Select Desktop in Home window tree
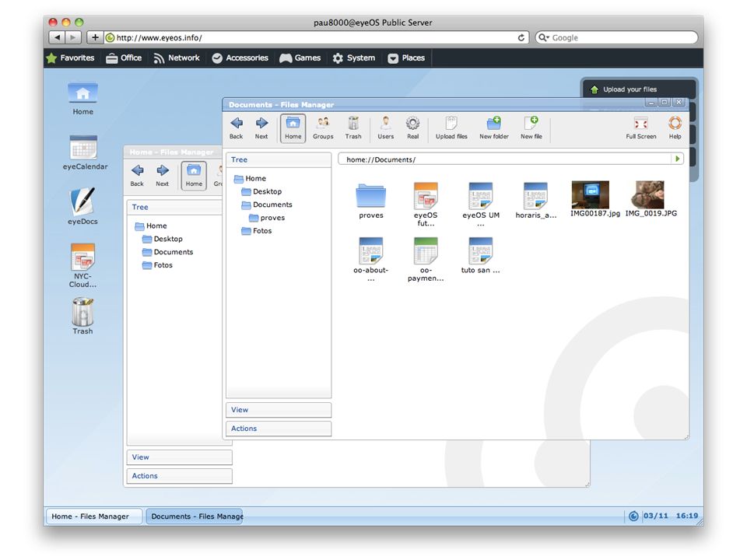Screen dimensions: 747x560 [x=163, y=239]
